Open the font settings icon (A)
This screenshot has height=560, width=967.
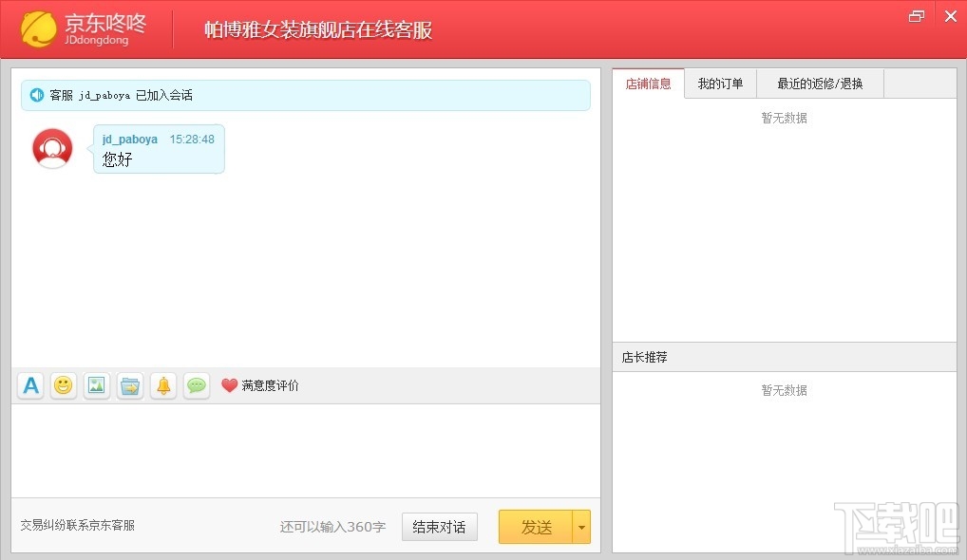pyautogui.click(x=30, y=385)
